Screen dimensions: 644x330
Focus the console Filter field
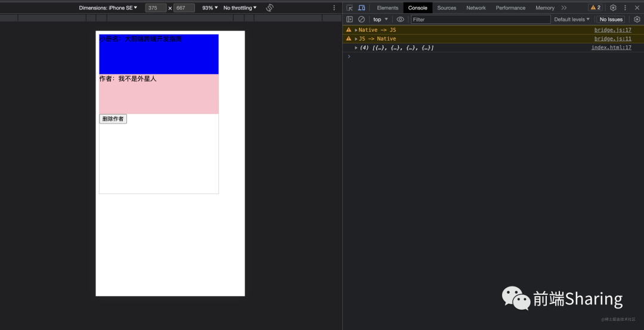[x=481, y=19]
